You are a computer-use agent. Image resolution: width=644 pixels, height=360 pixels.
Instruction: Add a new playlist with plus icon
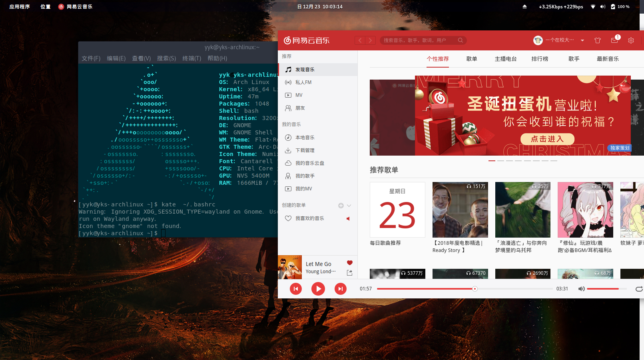coord(341,206)
